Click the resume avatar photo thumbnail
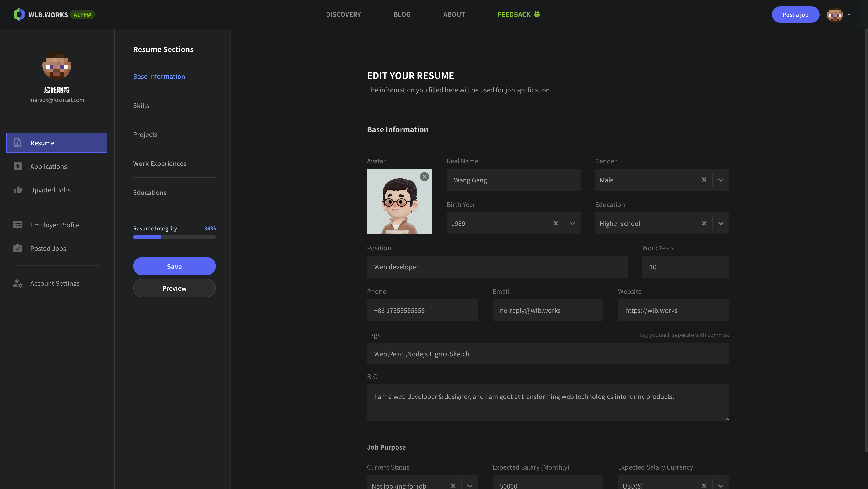 399,201
